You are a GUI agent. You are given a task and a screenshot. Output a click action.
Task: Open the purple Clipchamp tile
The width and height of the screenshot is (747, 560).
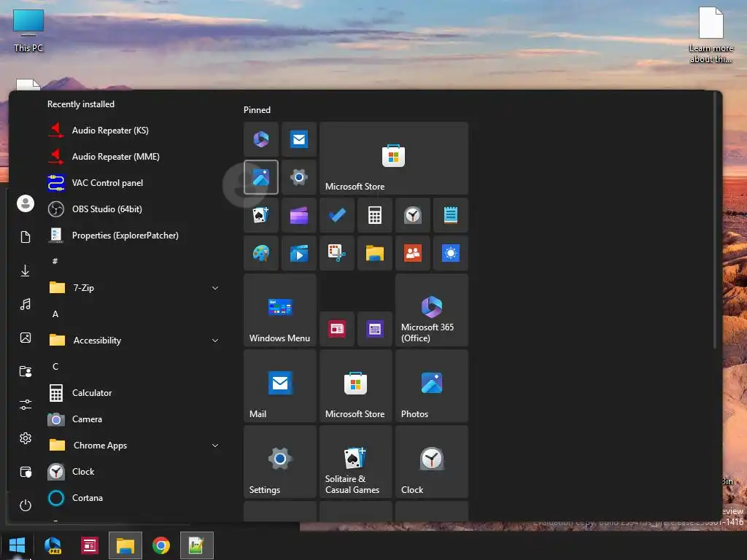298,215
